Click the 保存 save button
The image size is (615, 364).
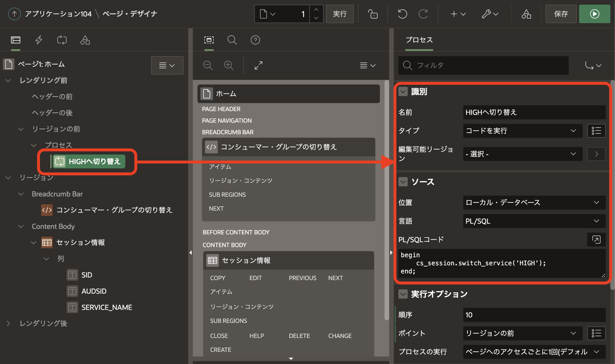pyautogui.click(x=561, y=14)
